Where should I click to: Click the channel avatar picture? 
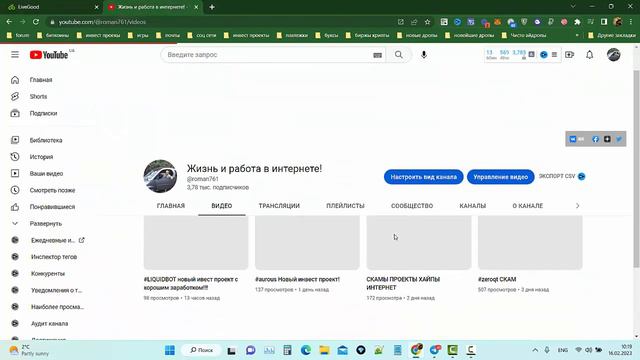160,176
